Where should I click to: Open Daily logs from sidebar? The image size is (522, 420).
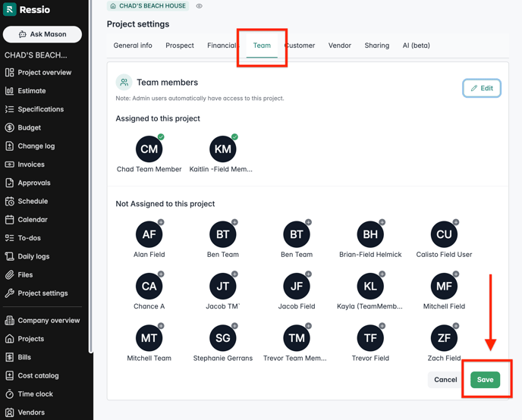coord(33,256)
